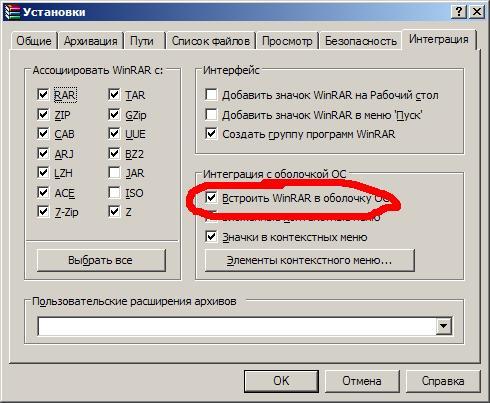The image size is (490, 403).
Task: Click the 'Выбрать все' button
Action: click(101, 260)
